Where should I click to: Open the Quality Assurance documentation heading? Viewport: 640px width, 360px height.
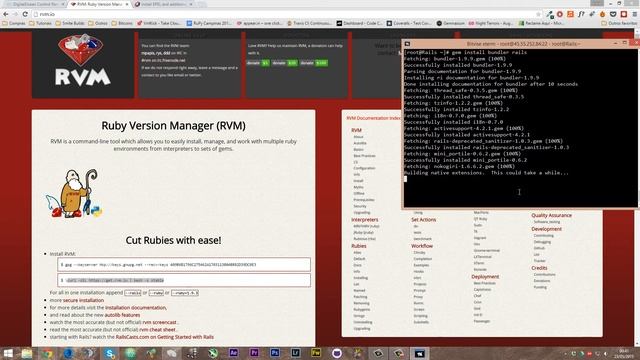point(551,215)
